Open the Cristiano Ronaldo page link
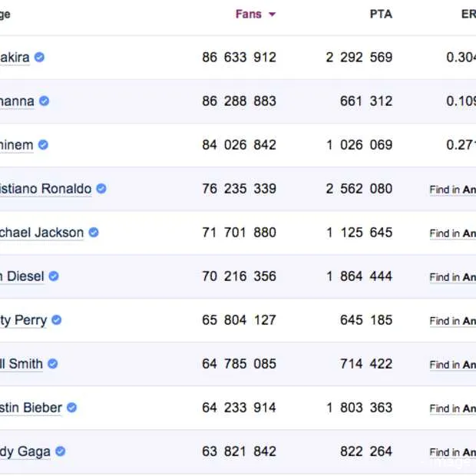 (45, 189)
